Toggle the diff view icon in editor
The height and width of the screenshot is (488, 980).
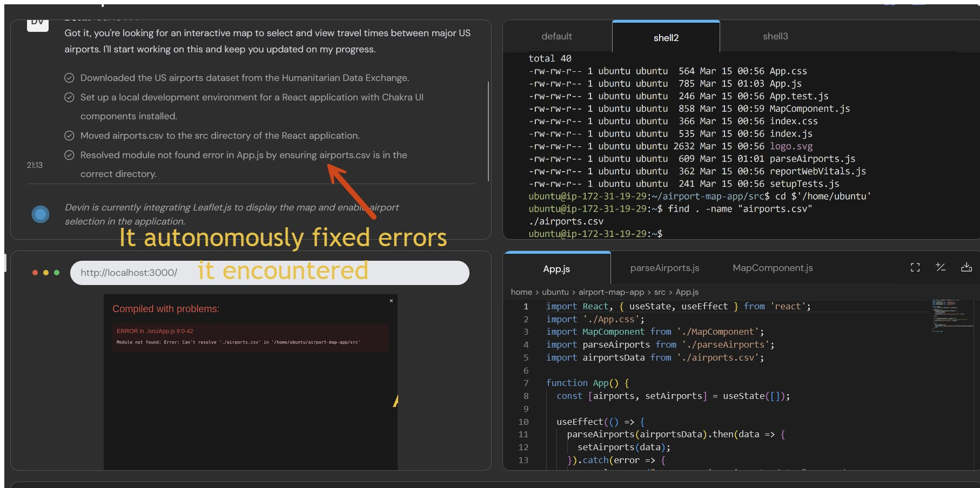pos(941,267)
